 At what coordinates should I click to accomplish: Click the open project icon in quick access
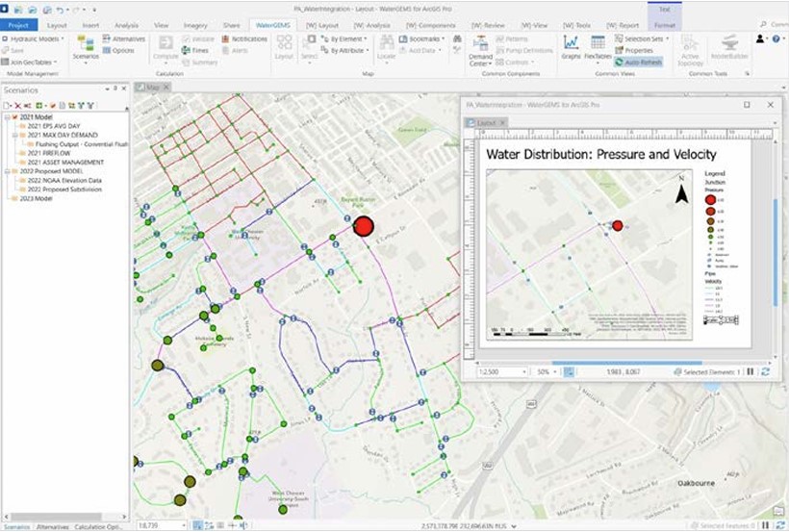(32, 10)
